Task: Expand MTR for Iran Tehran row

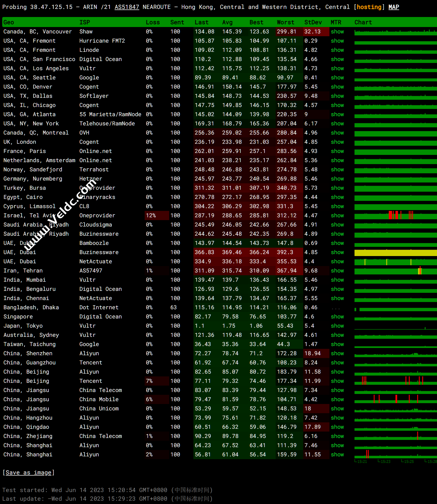Action: coord(337,271)
